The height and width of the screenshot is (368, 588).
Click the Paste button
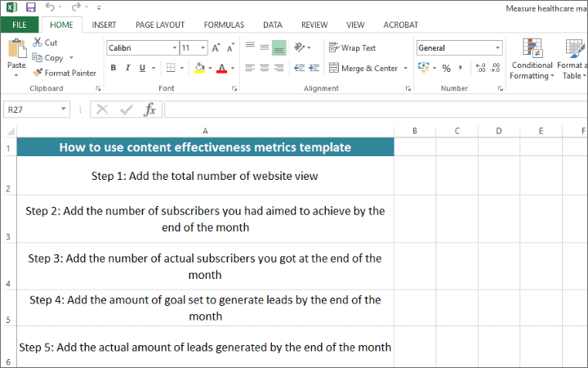pyautogui.click(x=16, y=56)
